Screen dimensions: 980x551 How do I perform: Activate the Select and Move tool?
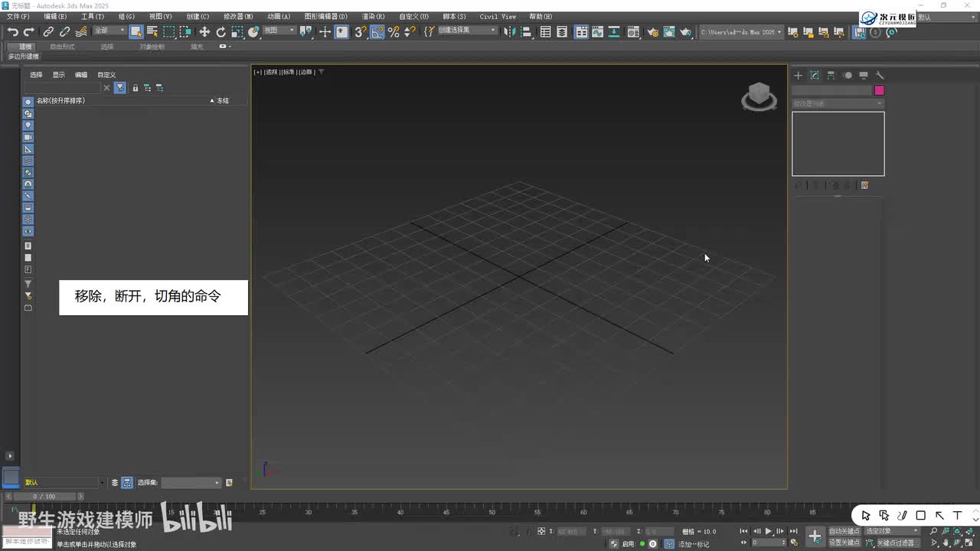pos(204,31)
